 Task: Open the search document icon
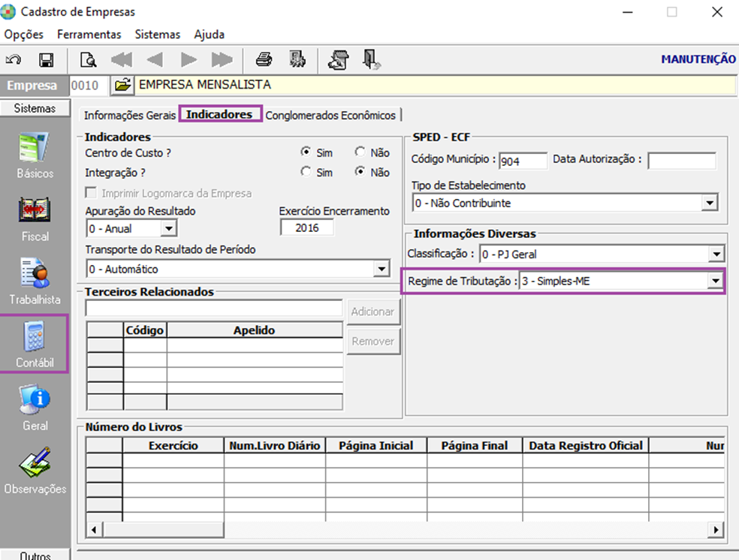pos(88,60)
